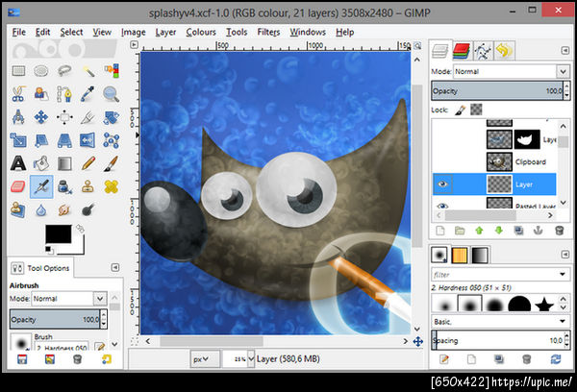Select the Move tool
The height and width of the screenshot is (392, 577).
click(41, 117)
